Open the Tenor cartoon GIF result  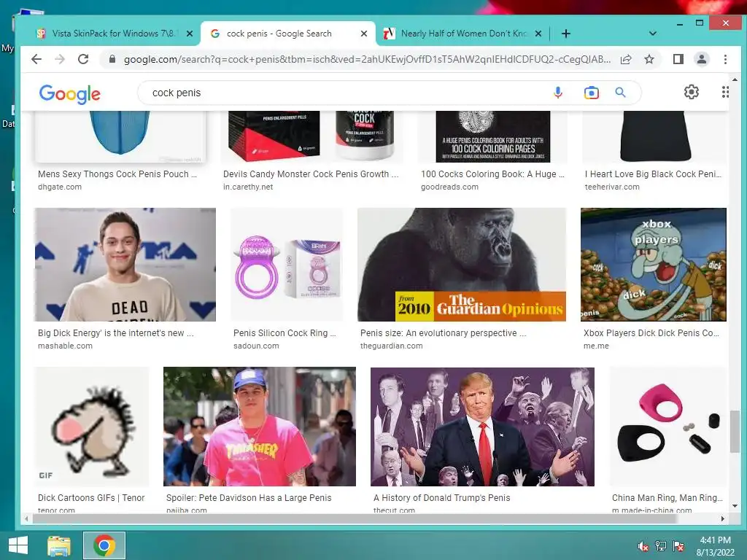(91, 426)
